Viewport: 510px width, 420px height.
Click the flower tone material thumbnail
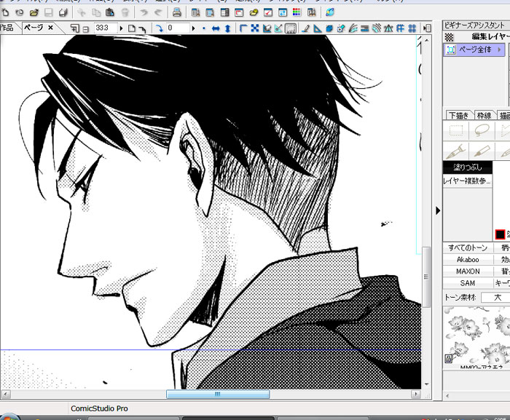click(476, 337)
